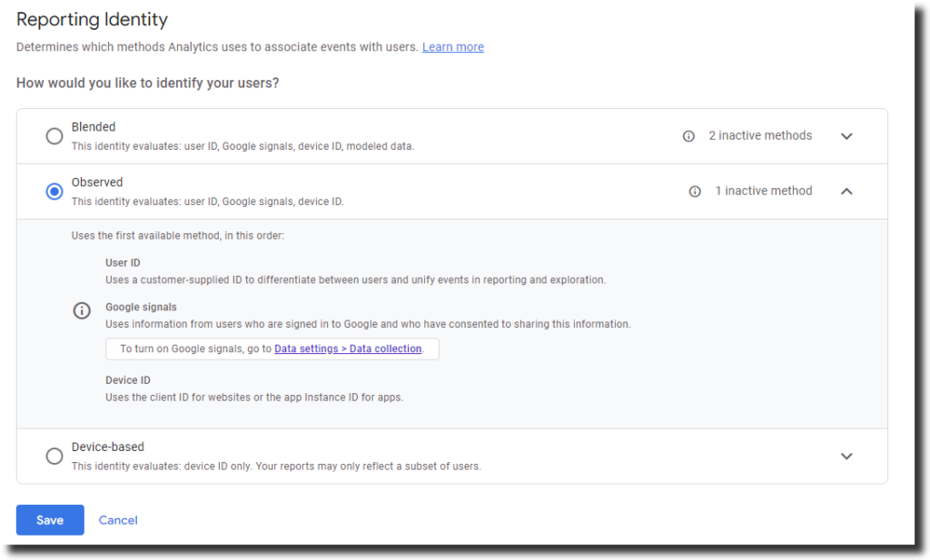Click the Device-based option title

pyautogui.click(x=108, y=447)
